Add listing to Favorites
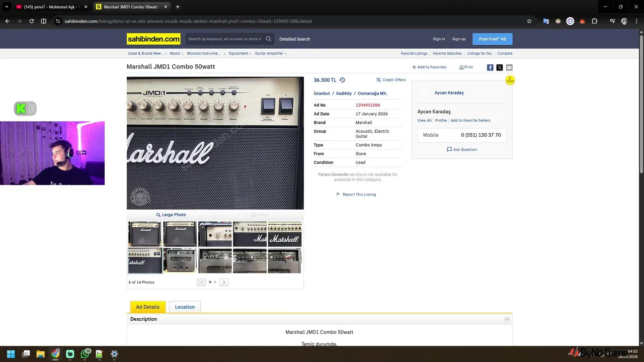The image size is (644, 362). [429, 67]
